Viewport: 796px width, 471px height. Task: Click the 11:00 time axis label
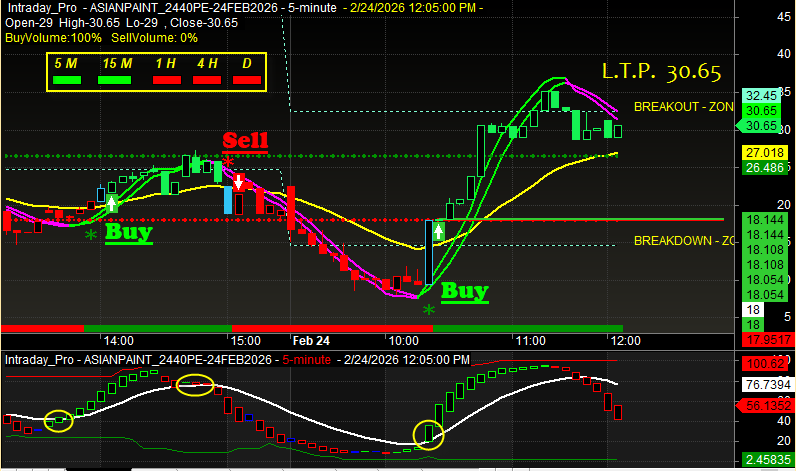click(x=530, y=341)
